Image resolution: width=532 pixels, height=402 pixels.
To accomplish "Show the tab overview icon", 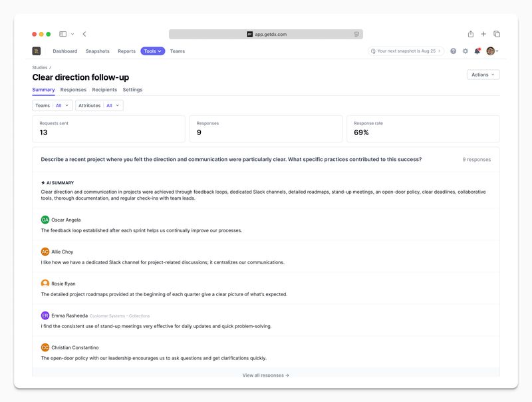I will [497, 34].
